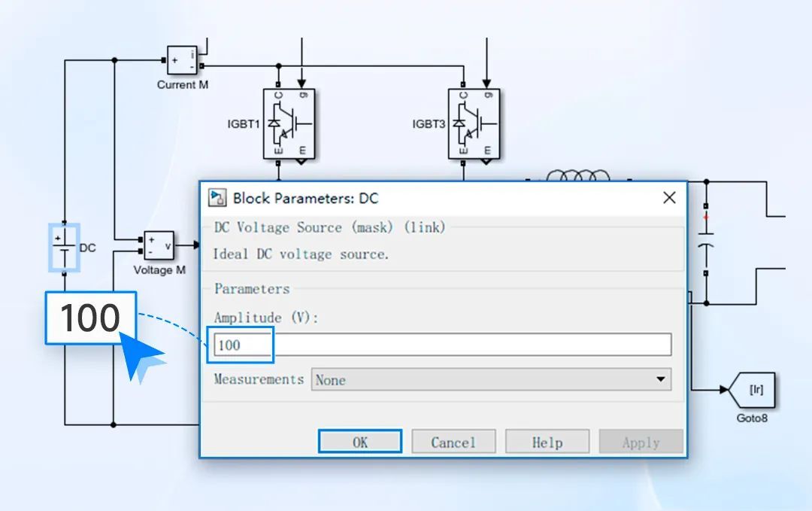The width and height of the screenshot is (812, 511).
Task: Click the Goto8 label
Action: 752,418
